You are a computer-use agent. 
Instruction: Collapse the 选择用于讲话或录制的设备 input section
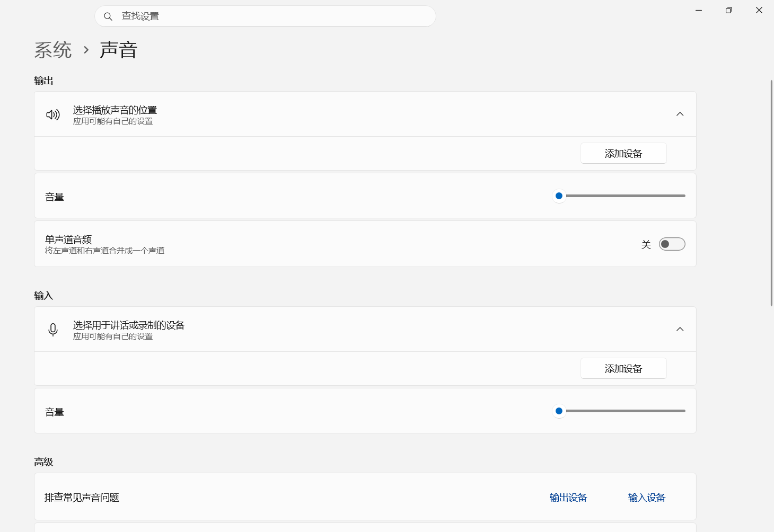pyautogui.click(x=680, y=330)
